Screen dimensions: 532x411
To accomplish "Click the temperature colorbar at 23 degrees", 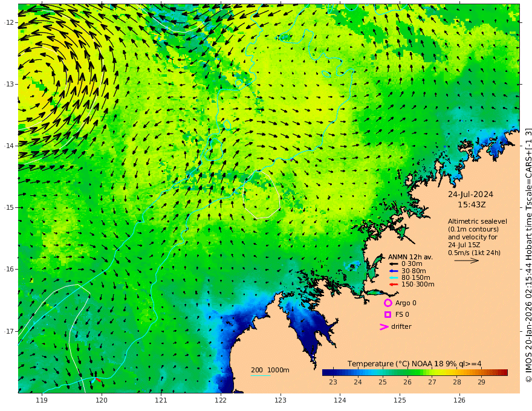I will click(x=333, y=373).
